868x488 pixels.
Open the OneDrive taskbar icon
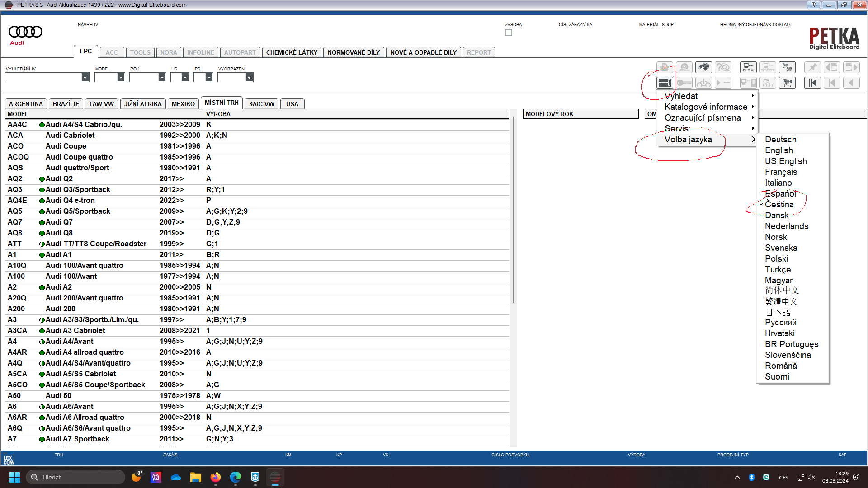(176, 477)
